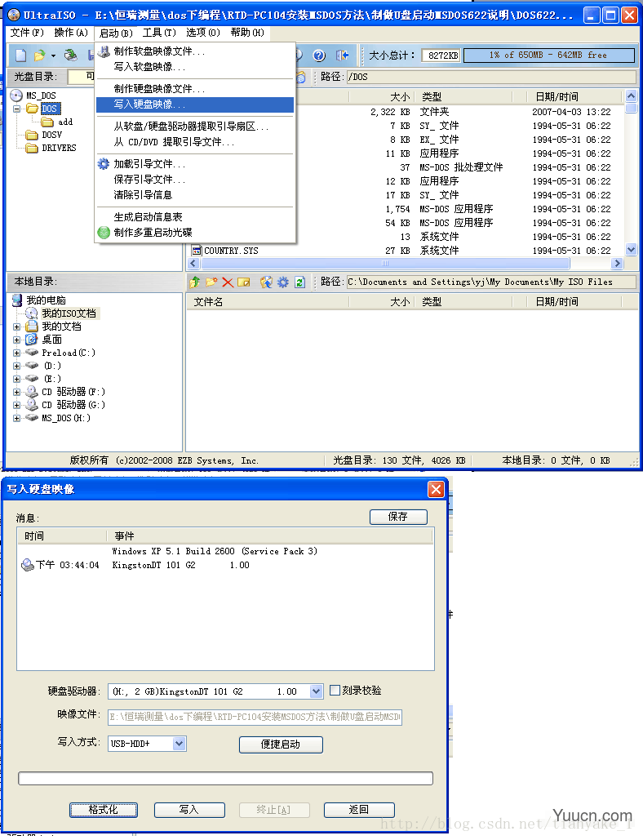Click the MS_DOS disc icon in tree
Viewport: 643px width, 840px height.
[x=16, y=96]
